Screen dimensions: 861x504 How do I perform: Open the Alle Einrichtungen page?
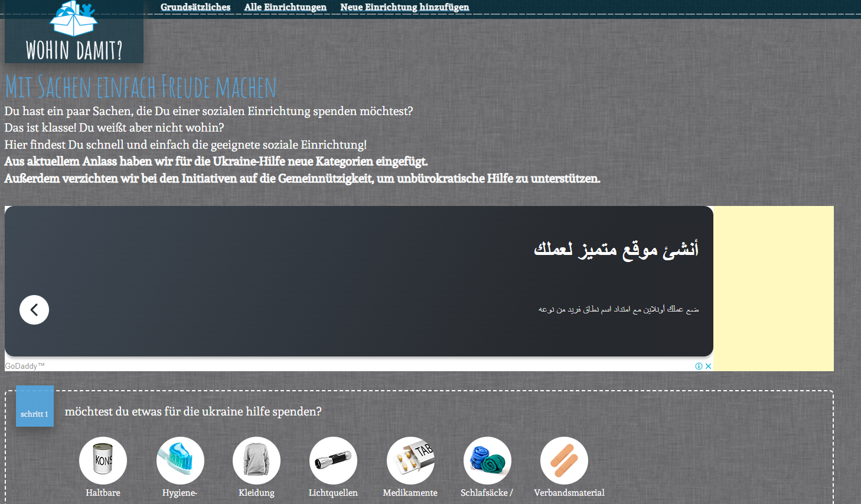click(x=285, y=7)
